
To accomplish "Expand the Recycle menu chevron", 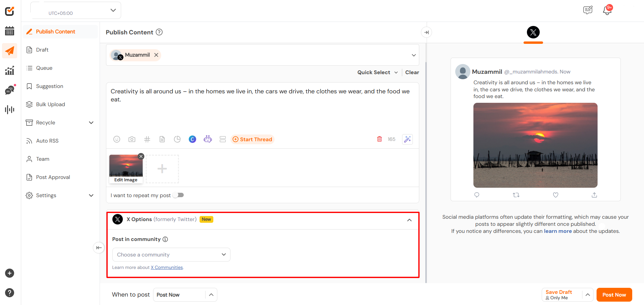I will 91,123.
